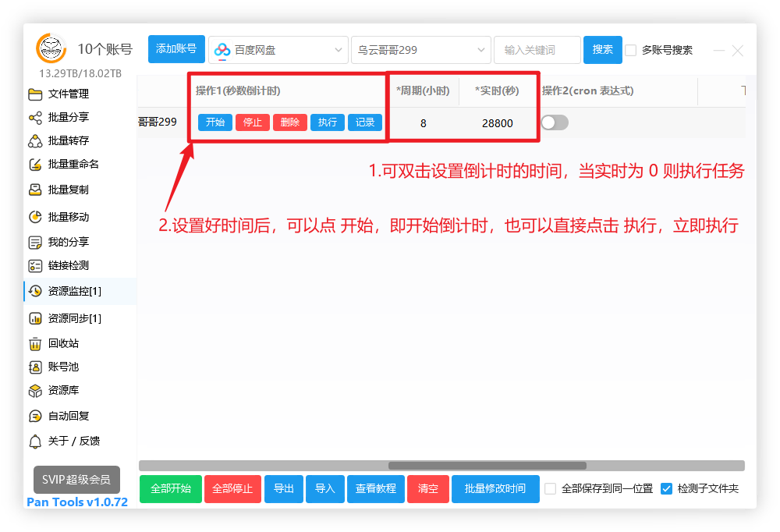The image size is (780, 532).
Task: Click the 批量移动 icon
Action: click(35, 217)
